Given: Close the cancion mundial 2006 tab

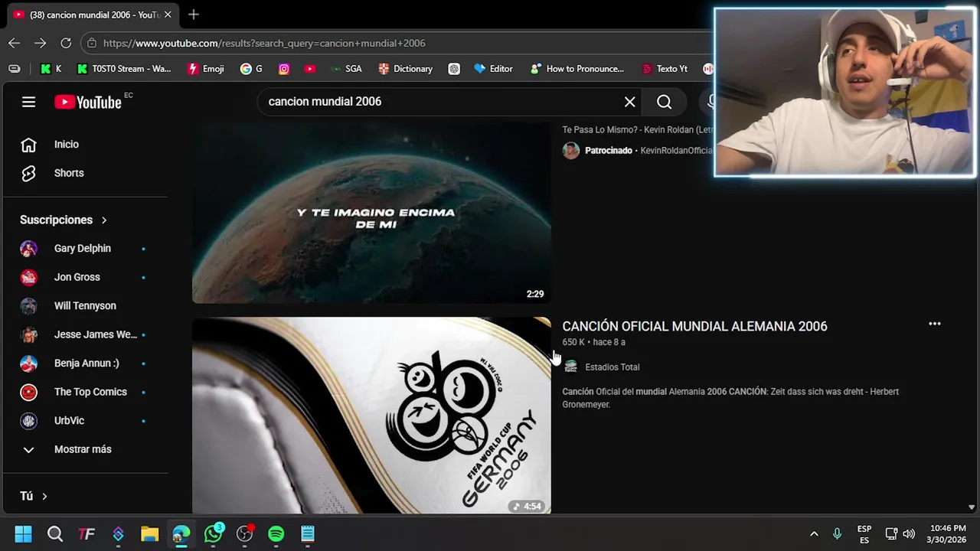Looking at the screenshot, I should point(168,15).
